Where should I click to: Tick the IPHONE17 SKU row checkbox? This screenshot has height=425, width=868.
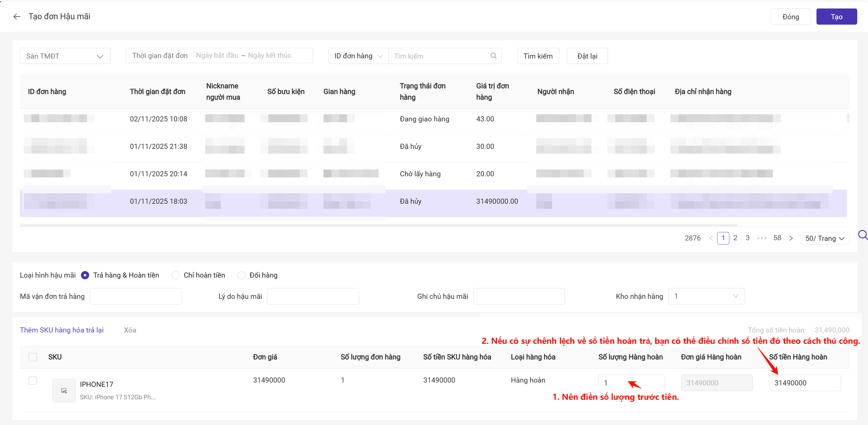[x=33, y=381]
